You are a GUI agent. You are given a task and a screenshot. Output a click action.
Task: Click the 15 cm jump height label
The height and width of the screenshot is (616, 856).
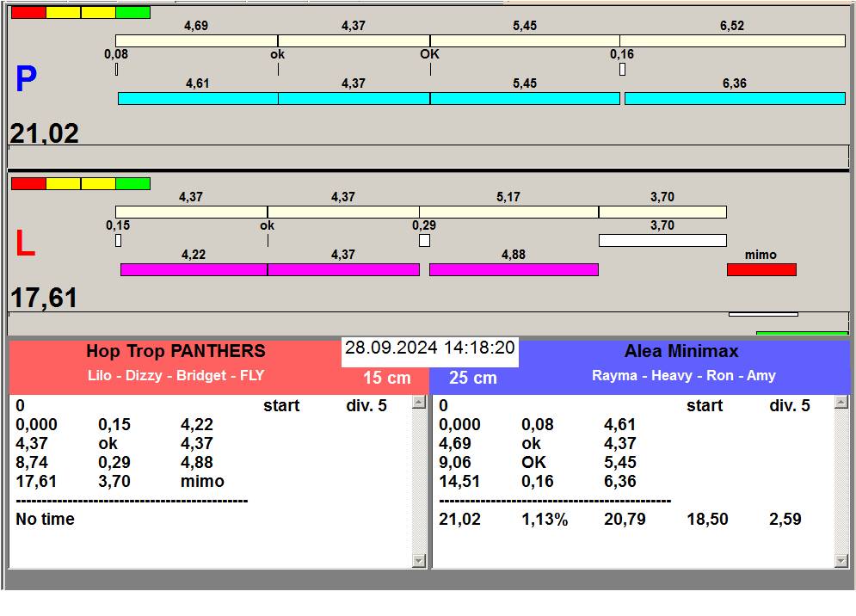coord(387,379)
